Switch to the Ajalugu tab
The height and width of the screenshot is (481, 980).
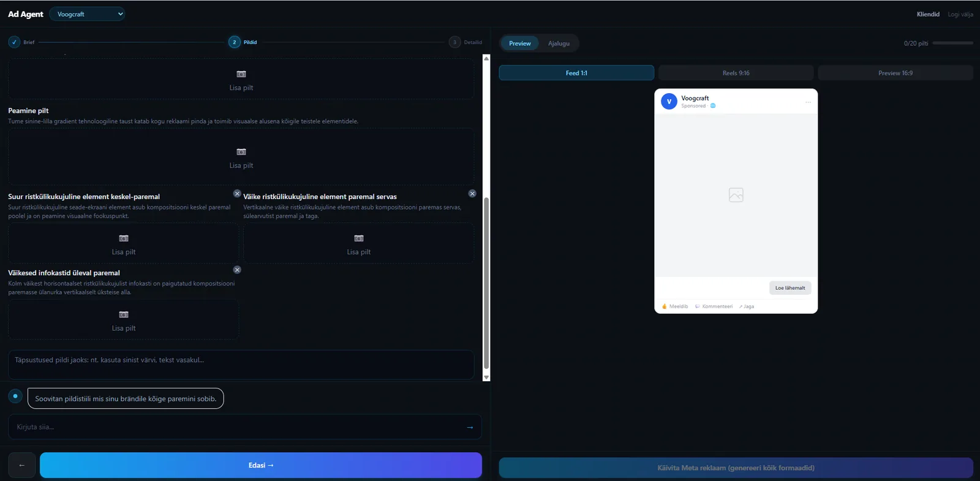pyautogui.click(x=559, y=44)
